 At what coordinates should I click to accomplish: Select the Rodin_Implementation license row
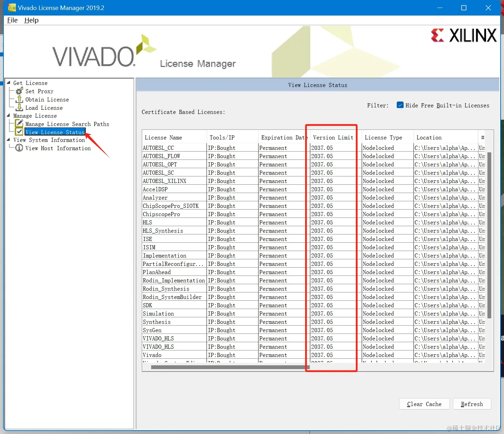[313, 280]
